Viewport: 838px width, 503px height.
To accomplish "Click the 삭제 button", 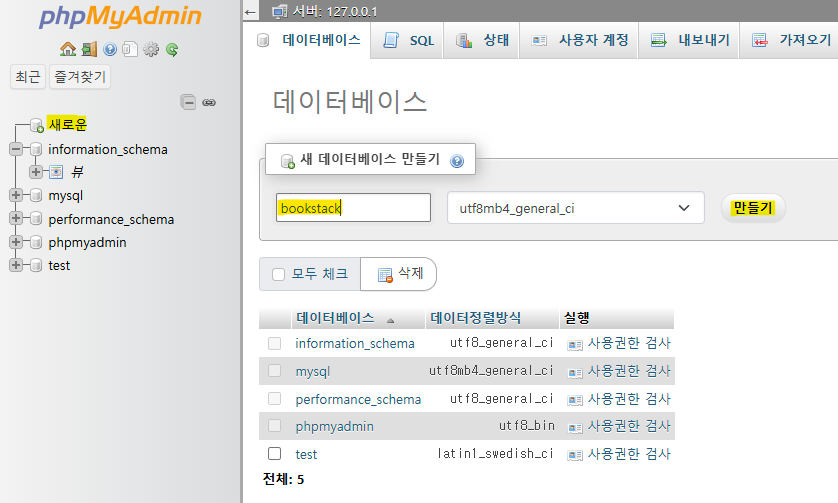I will tap(399, 274).
